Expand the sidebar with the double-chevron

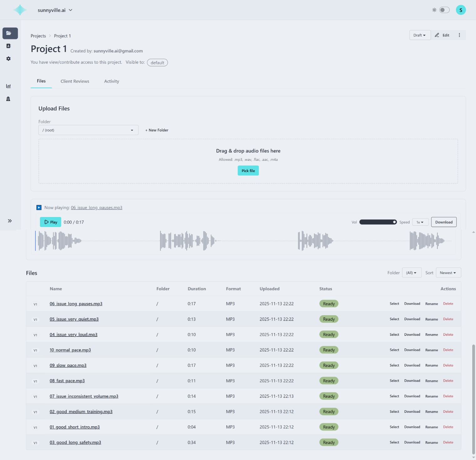pos(10,220)
